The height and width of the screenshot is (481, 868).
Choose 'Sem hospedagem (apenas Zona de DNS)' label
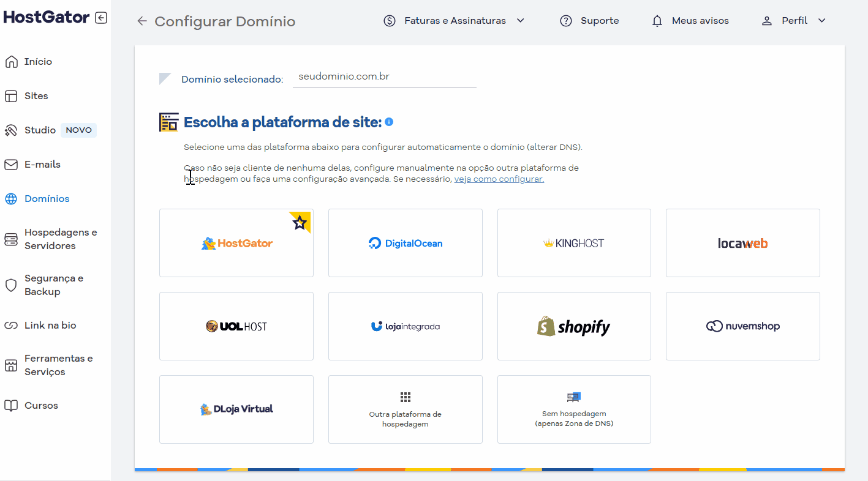pyautogui.click(x=574, y=419)
